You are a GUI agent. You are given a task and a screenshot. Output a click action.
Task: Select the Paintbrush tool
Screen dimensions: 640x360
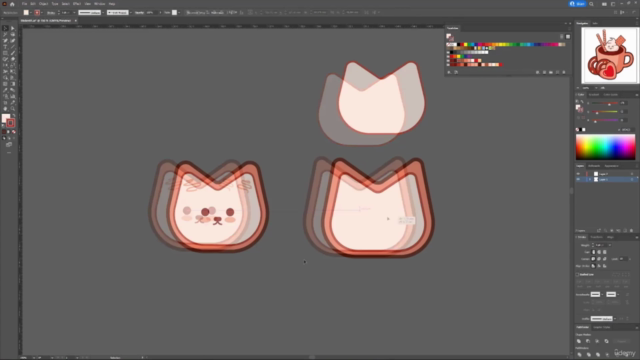tap(13, 53)
